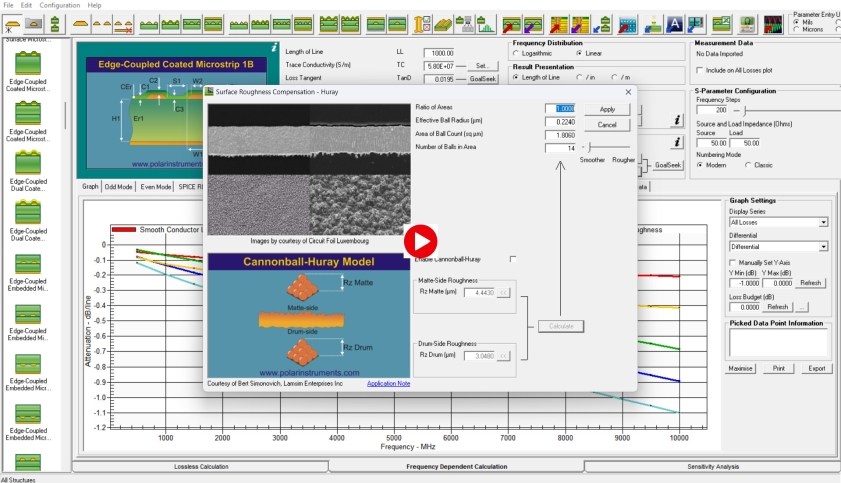Click the red arrow on blue grid icon
This screenshot has width=841, height=483.
pyautogui.click(x=627, y=25)
